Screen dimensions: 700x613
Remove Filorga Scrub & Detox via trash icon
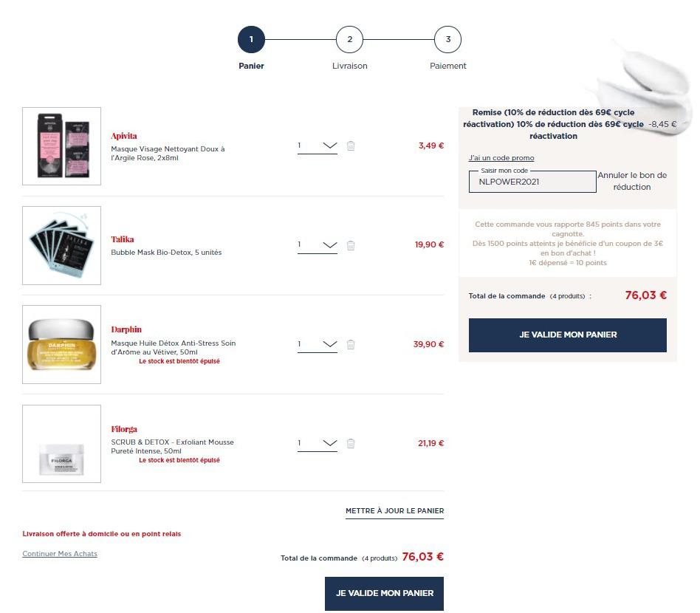click(x=351, y=443)
